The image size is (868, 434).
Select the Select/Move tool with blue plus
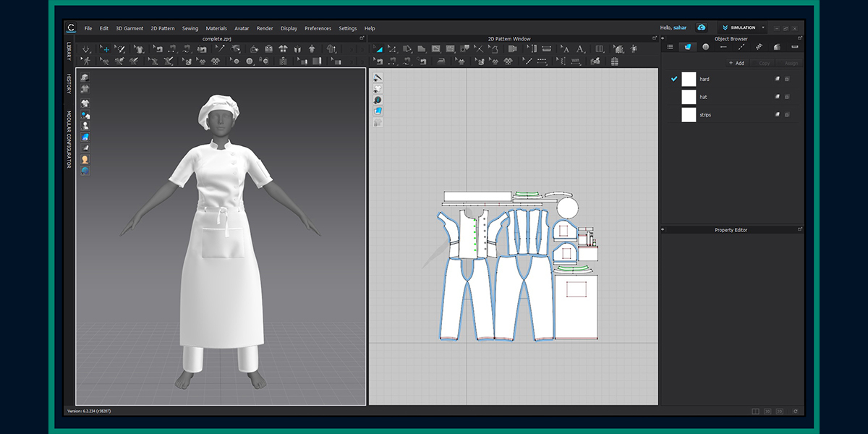coord(106,49)
